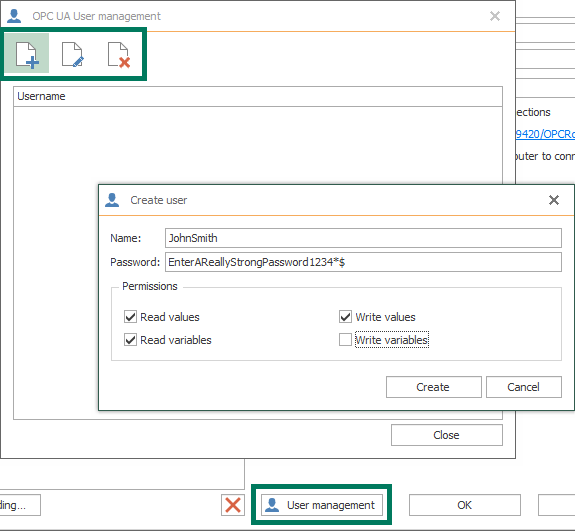Toggle the Read variables checkbox
Image resolution: width=575 pixels, height=531 pixels.
130,340
